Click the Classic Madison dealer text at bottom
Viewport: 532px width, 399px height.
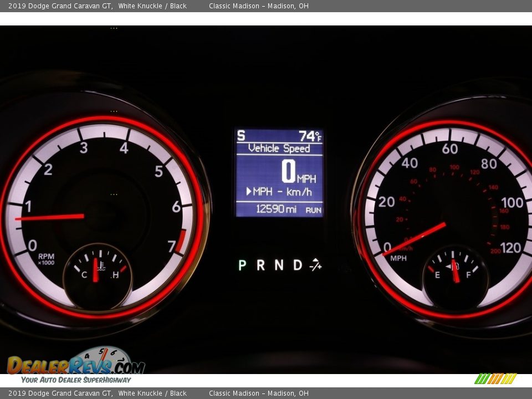coord(259,393)
